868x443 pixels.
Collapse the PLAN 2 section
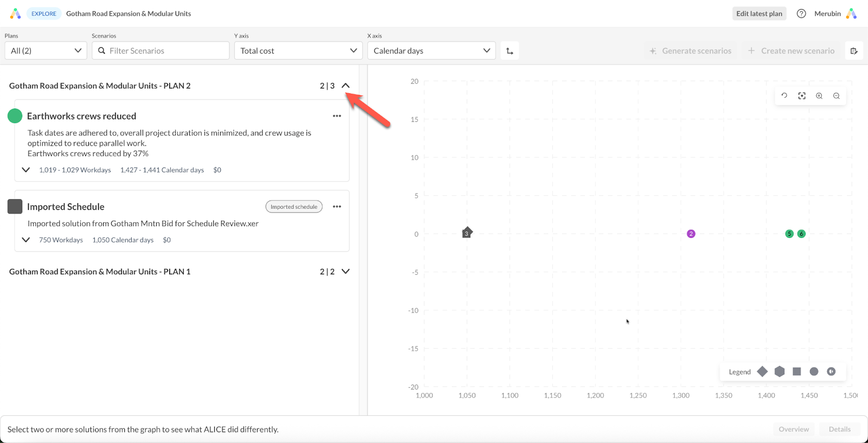tap(346, 86)
